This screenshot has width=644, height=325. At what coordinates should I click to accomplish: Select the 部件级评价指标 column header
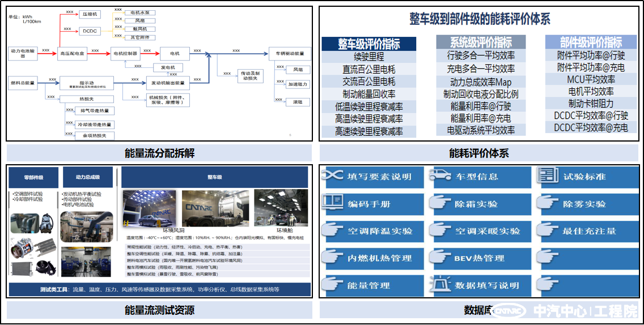pyautogui.click(x=591, y=42)
